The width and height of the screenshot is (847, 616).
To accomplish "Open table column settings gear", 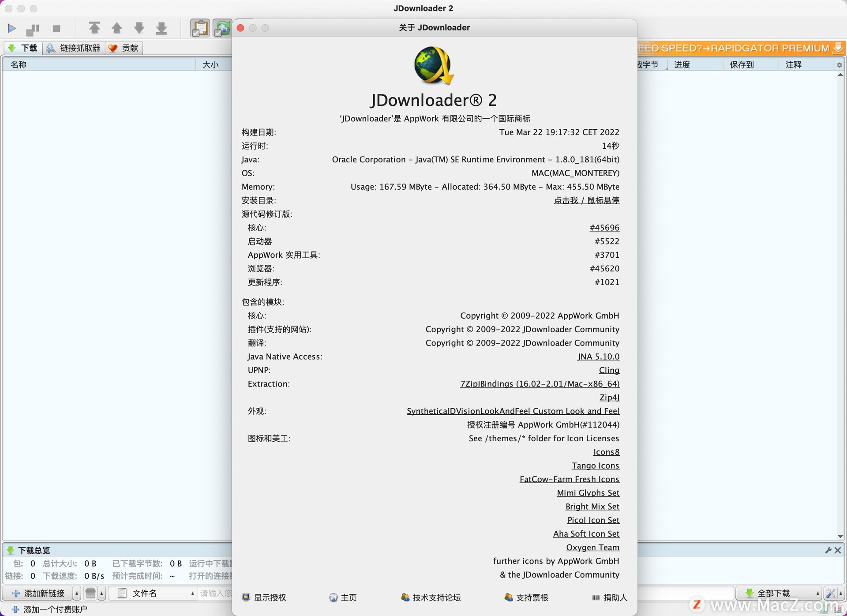I will [x=839, y=65].
